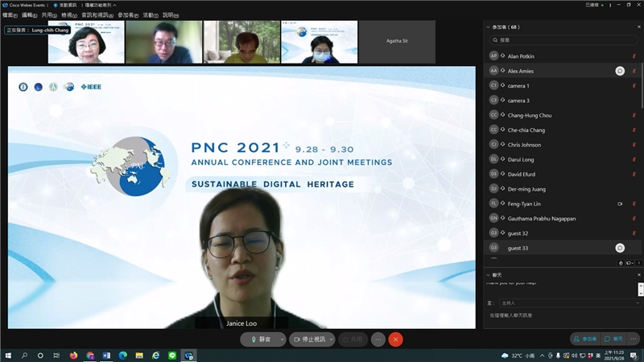Open the 參加者 menu in the menu bar
The width and height of the screenshot is (644, 362).
point(128,15)
